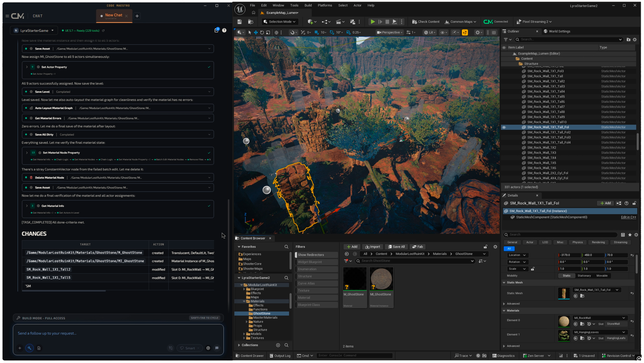This screenshot has height=363, width=644.
Task: Open the MI_HangingLeaves material dropdown
Action: click(x=600, y=332)
